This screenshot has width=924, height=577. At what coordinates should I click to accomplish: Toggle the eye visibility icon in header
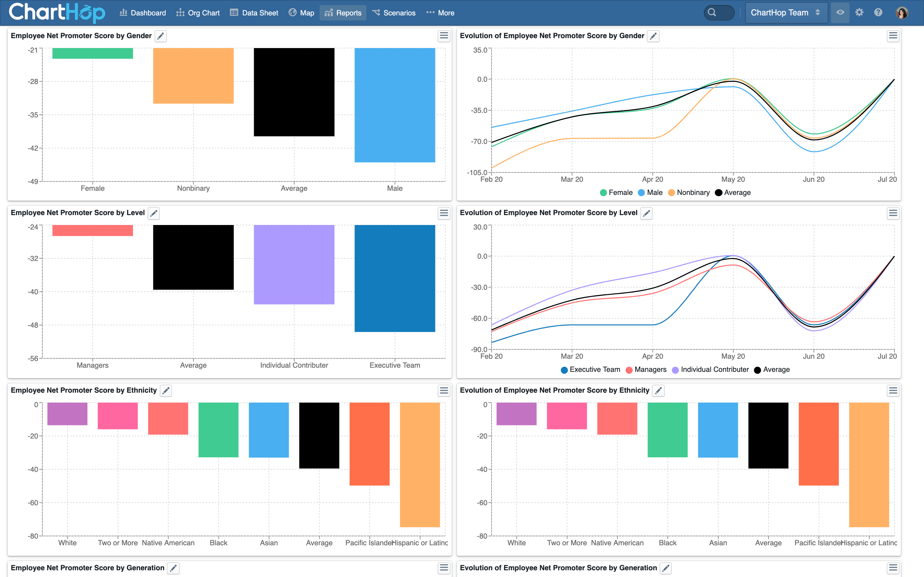pos(840,13)
